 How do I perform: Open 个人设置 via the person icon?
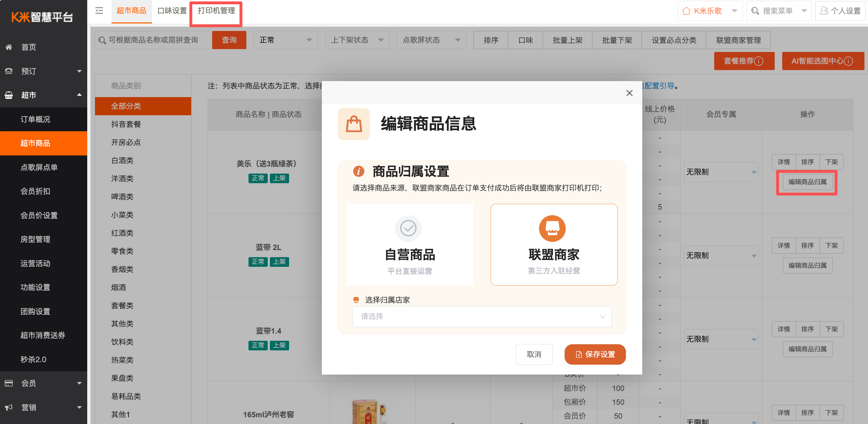823,11
